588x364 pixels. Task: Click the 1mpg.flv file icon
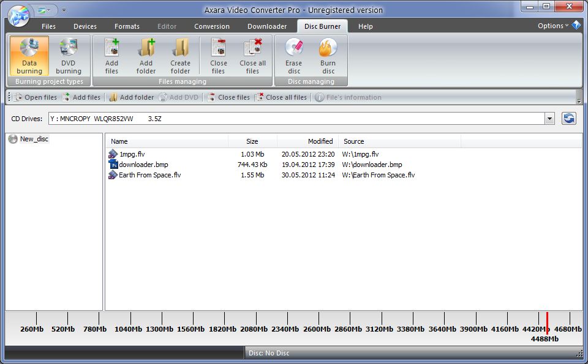[x=113, y=154]
